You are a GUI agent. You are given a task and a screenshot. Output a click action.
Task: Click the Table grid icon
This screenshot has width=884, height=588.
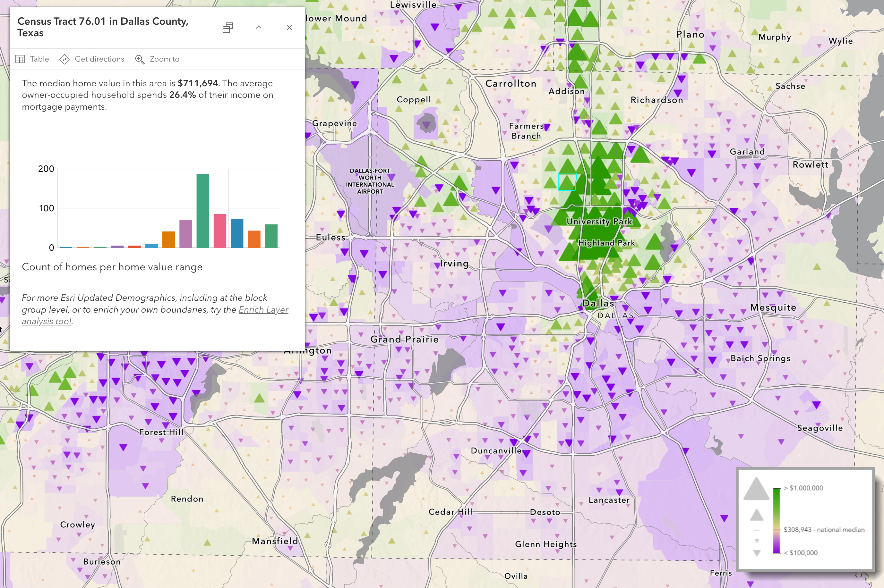[x=20, y=59]
